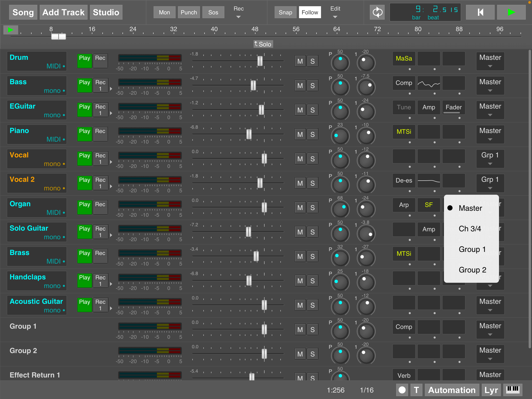Open the Studio menu
532x399 pixels.
click(x=106, y=12)
